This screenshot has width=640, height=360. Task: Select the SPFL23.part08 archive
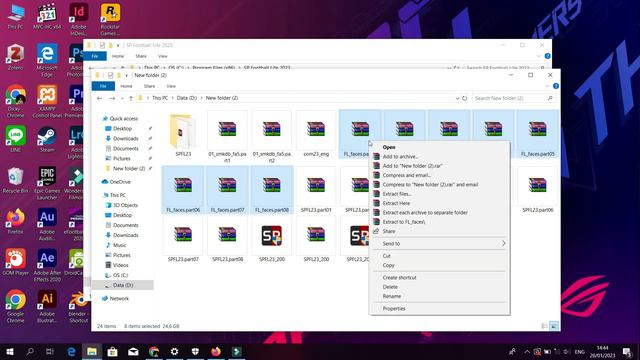pyautogui.click(x=227, y=240)
